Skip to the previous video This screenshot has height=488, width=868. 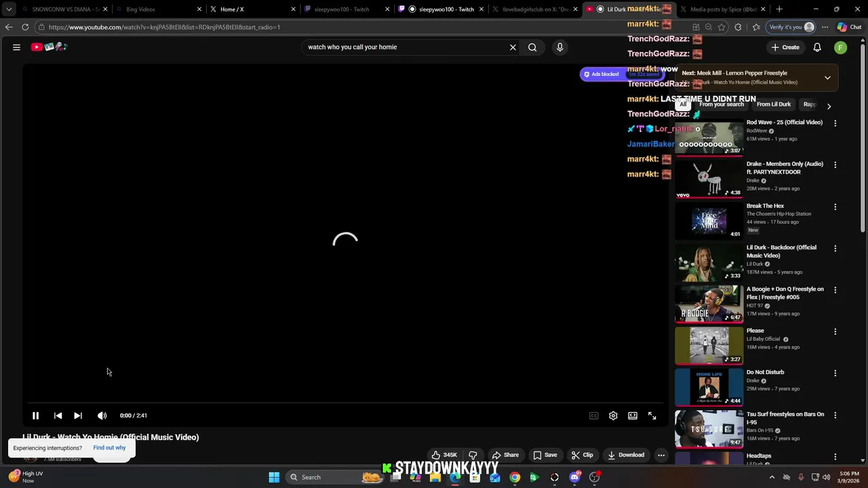coord(58,415)
